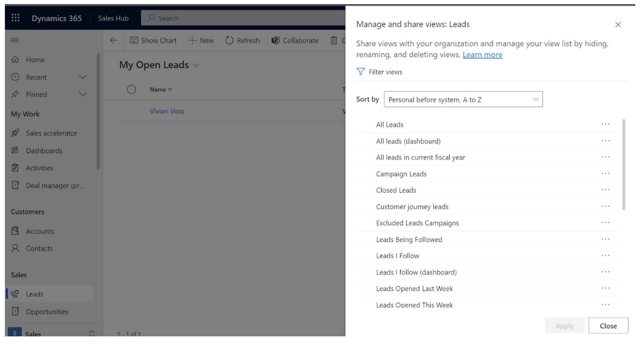Open the Sort by dropdown

tap(463, 99)
